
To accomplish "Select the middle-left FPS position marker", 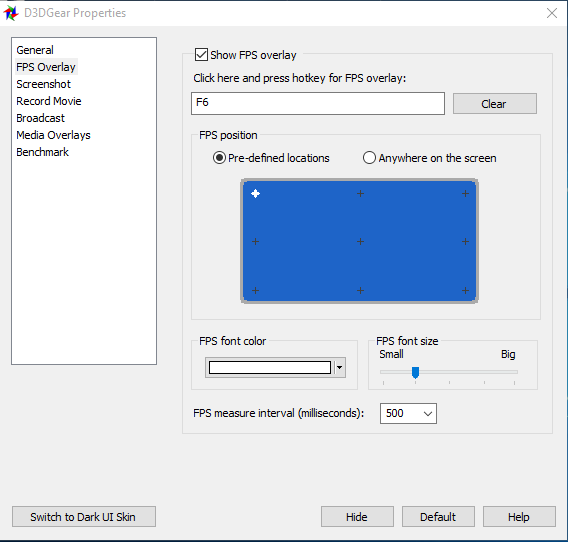I will coord(255,241).
